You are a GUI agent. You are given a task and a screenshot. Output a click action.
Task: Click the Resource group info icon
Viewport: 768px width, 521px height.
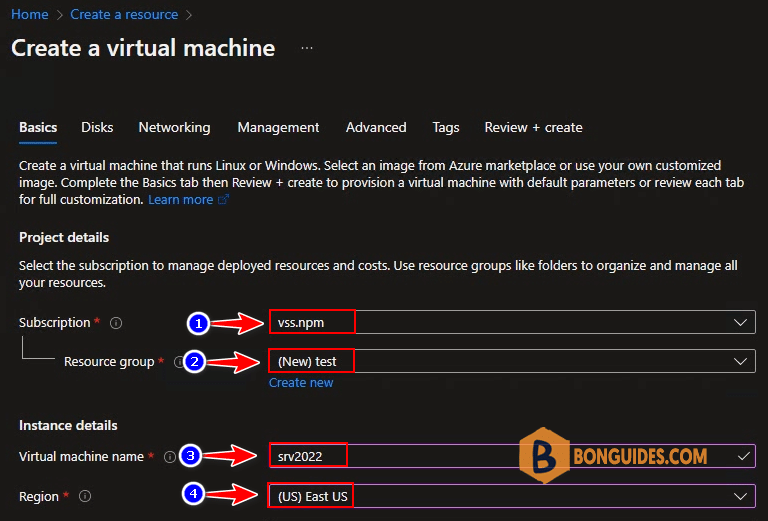179,362
